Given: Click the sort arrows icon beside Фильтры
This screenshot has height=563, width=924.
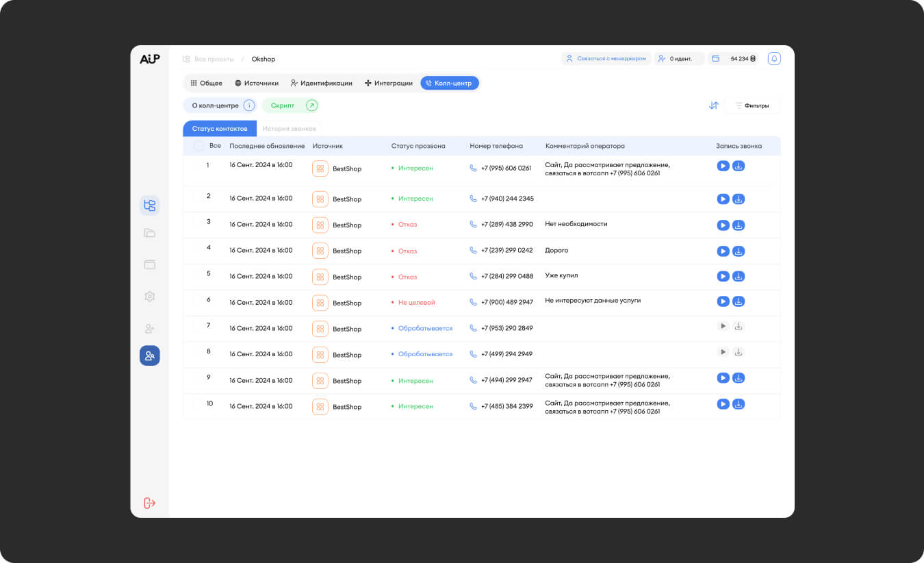Looking at the screenshot, I should [x=714, y=105].
